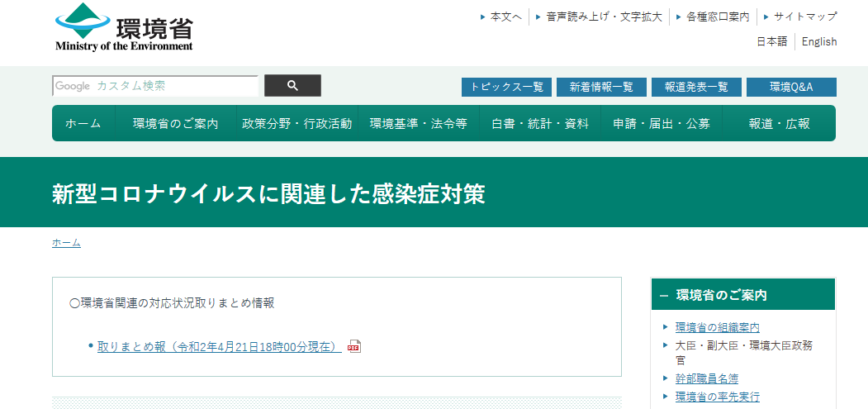Open the トピックス一覧 button
Viewport: 868px width, 409px height.
506,87
